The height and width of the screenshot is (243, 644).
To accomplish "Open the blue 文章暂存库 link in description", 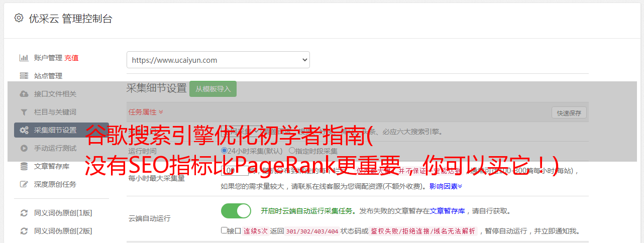I will [x=447, y=211].
